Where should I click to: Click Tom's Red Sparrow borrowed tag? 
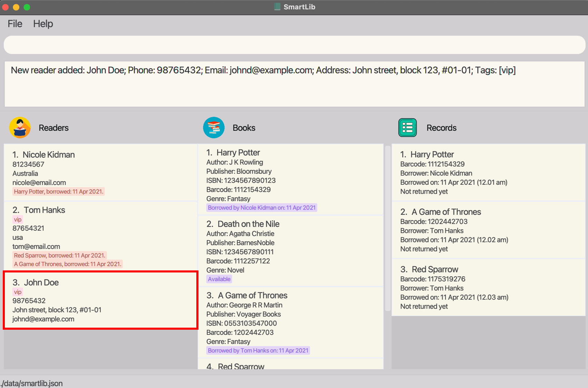click(x=59, y=255)
